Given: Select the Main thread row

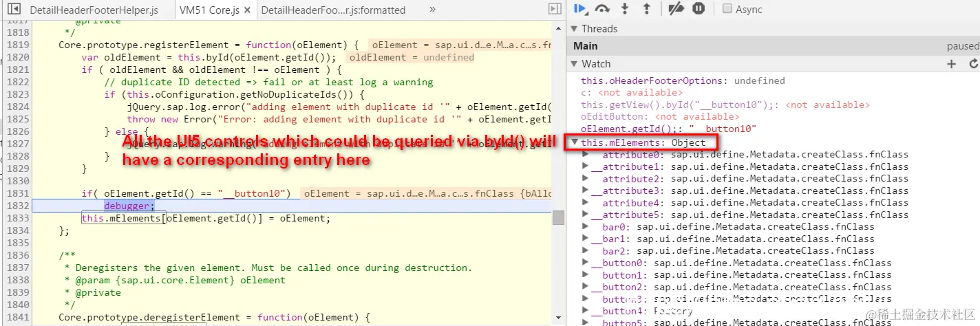Looking at the screenshot, I should point(773,46).
